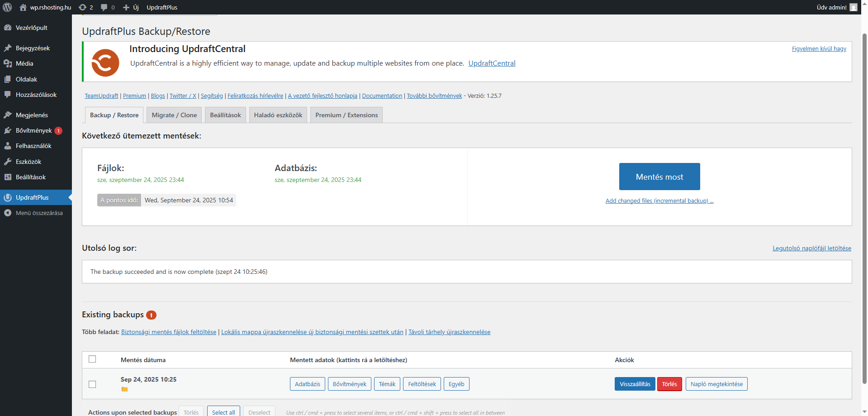Screen dimensions: 868x416
Task: Download via Legutolsó naplófájl letöltése link
Action: tap(811, 248)
